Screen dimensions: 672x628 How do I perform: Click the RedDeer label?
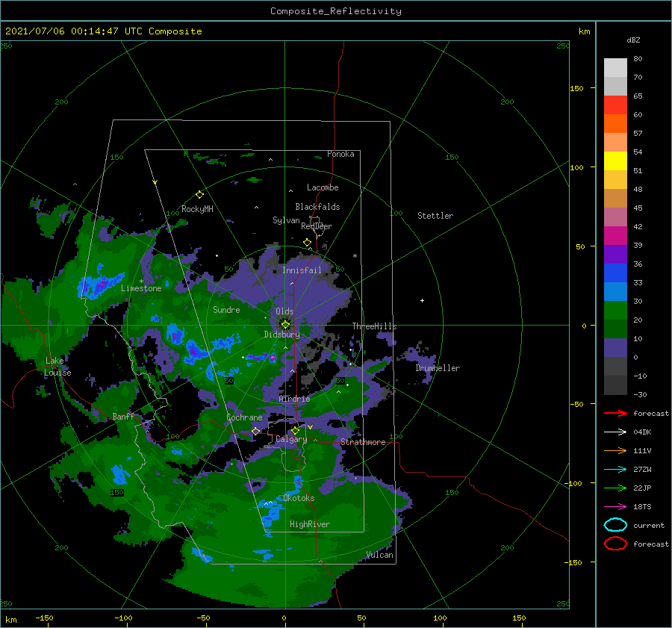[x=317, y=226]
